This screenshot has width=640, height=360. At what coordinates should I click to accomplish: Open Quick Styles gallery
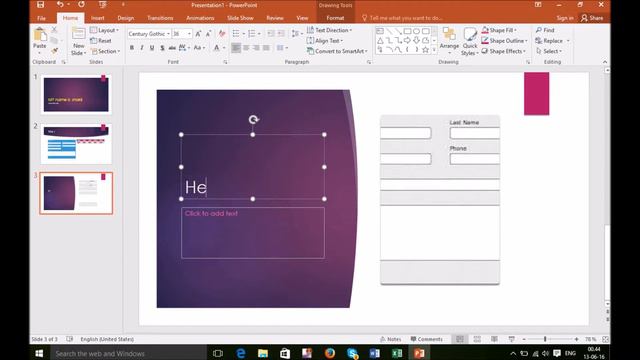470,42
